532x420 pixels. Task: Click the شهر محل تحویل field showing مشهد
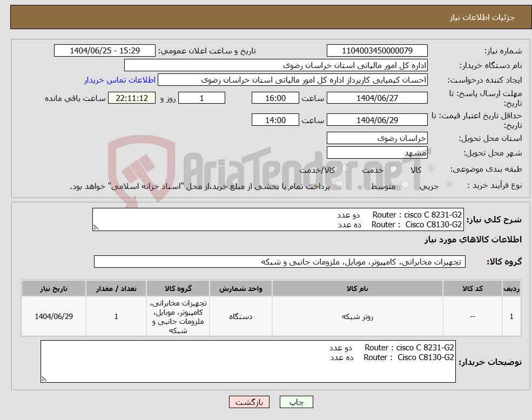pos(377,152)
